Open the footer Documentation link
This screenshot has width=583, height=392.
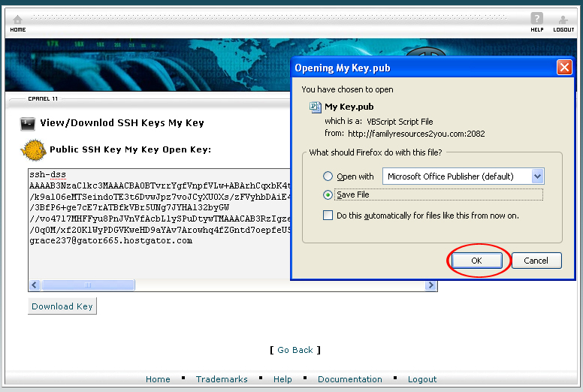[x=350, y=379]
